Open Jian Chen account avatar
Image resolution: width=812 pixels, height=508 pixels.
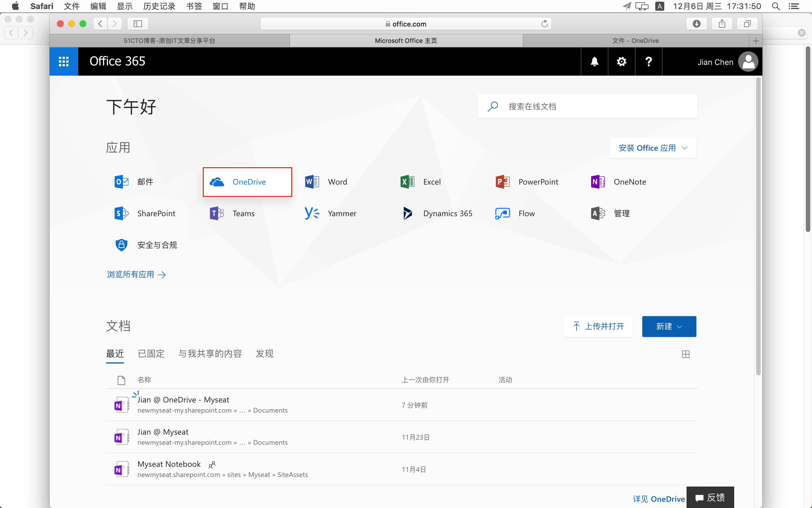[748, 62]
